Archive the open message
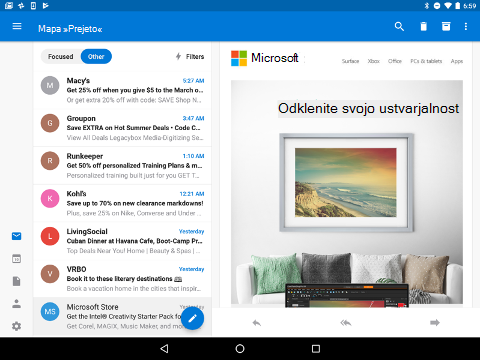Viewport: 480px width, 360px height. click(446, 26)
